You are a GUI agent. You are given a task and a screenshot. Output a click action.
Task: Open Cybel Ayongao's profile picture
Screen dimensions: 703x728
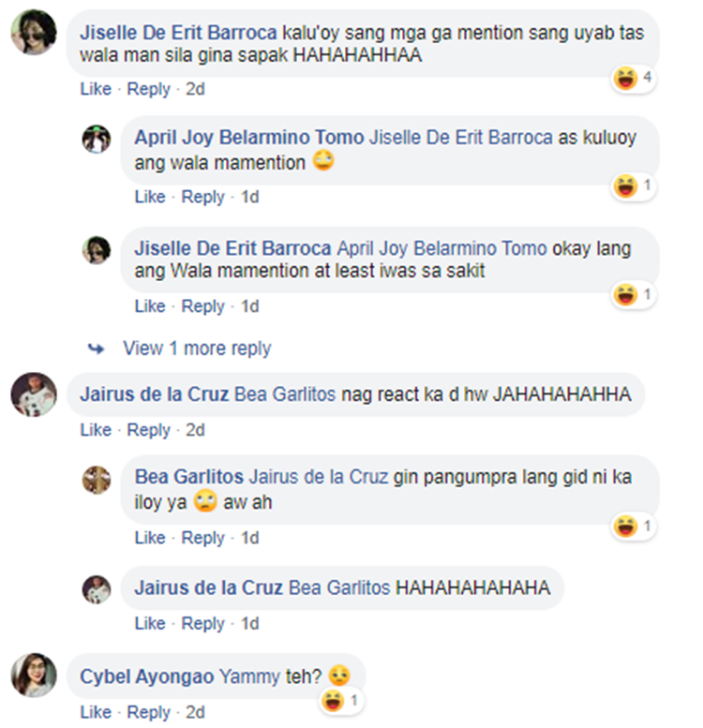point(34,676)
